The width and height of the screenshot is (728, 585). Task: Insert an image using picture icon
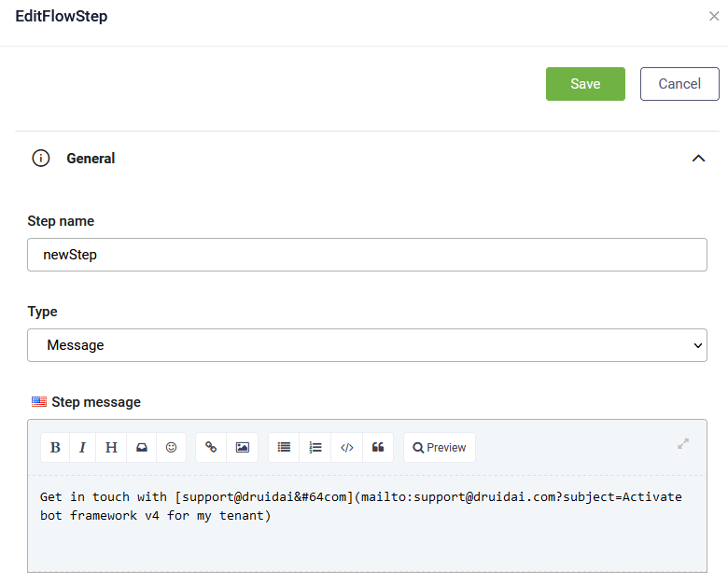(243, 447)
